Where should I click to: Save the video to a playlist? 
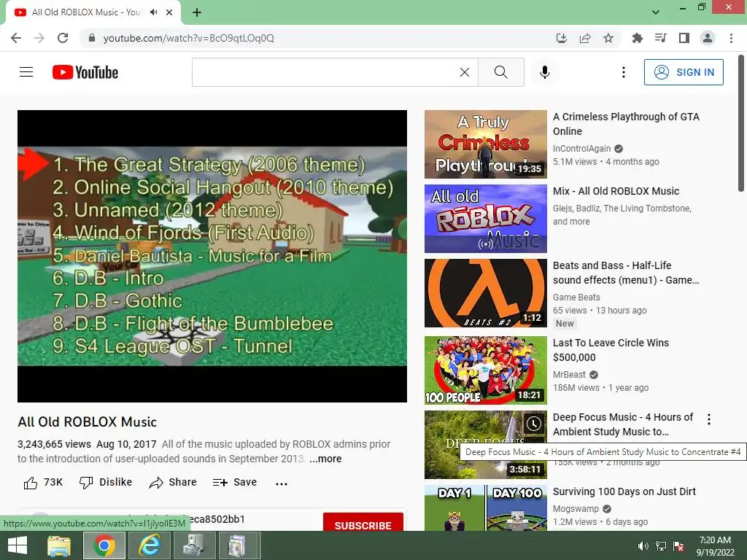235,483
